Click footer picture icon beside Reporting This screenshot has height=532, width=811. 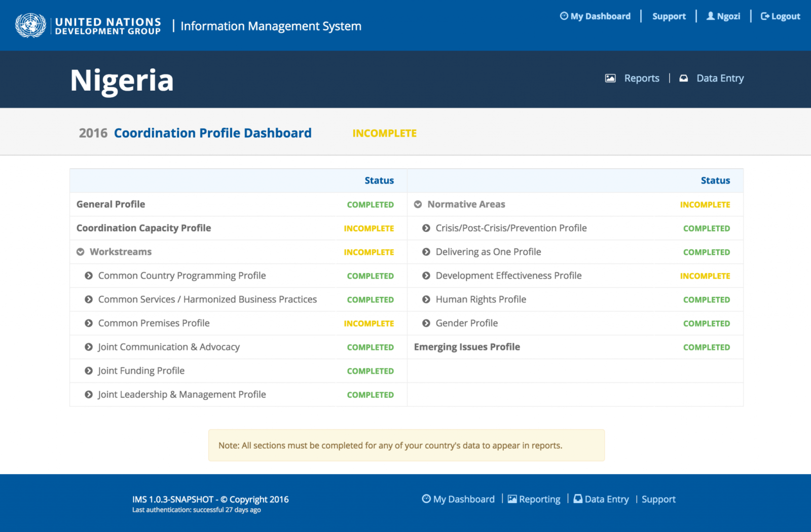(512, 499)
